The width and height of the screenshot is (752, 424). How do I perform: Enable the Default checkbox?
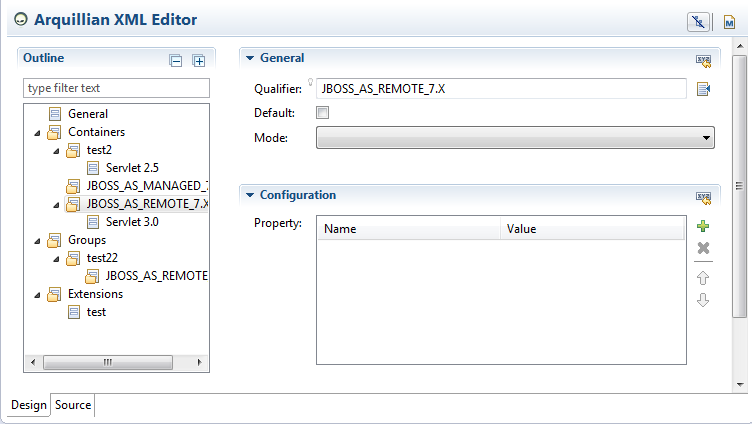point(322,113)
